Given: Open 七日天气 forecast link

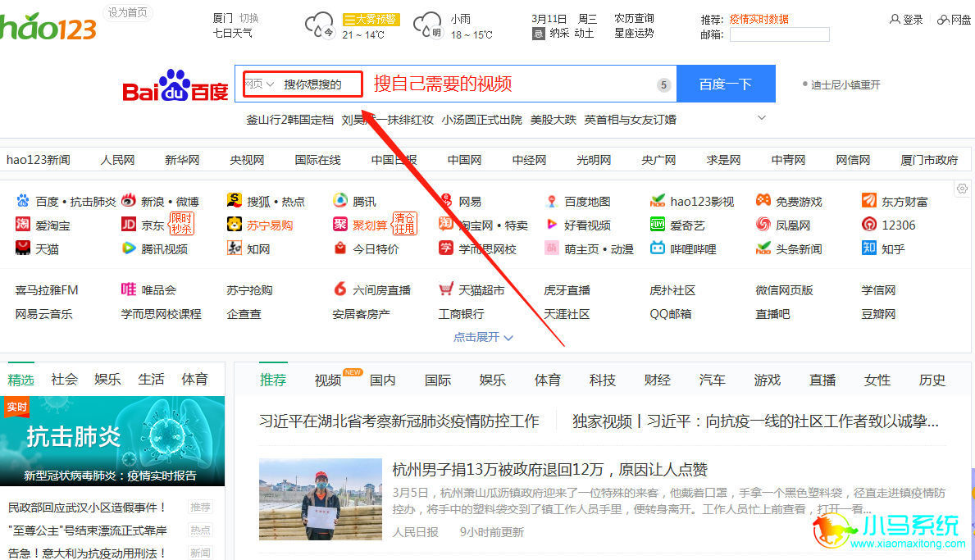Looking at the screenshot, I should pyautogui.click(x=233, y=34).
